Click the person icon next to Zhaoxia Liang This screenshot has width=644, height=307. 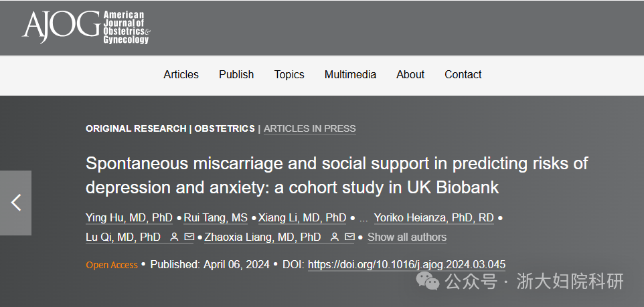tap(335, 237)
